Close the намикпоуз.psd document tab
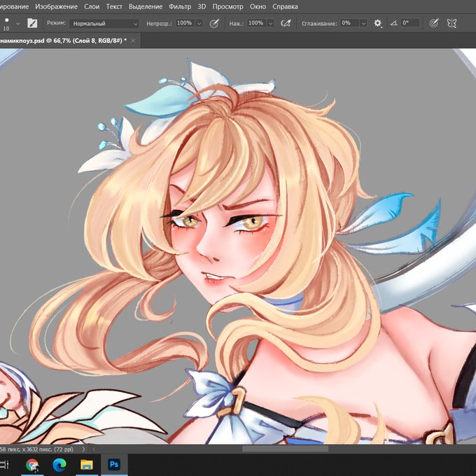 point(133,41)
